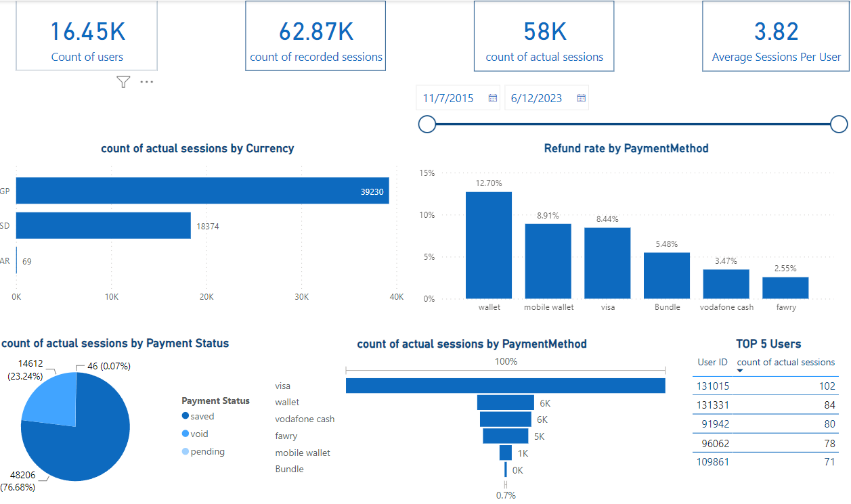The image size is (851, 504).
Task: Open the start date calendar picker
Action: (493, 98)
